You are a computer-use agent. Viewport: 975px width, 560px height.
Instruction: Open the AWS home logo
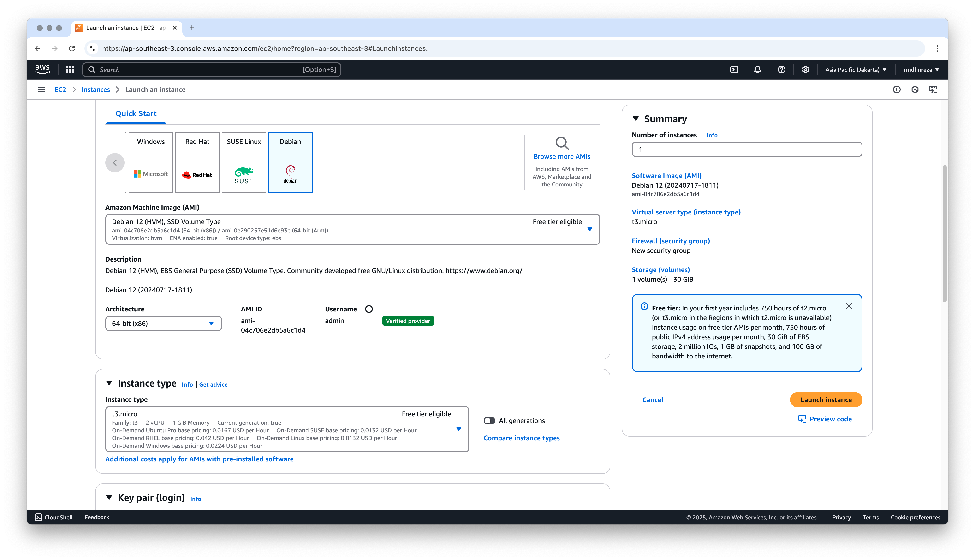(x=42, y=70)
